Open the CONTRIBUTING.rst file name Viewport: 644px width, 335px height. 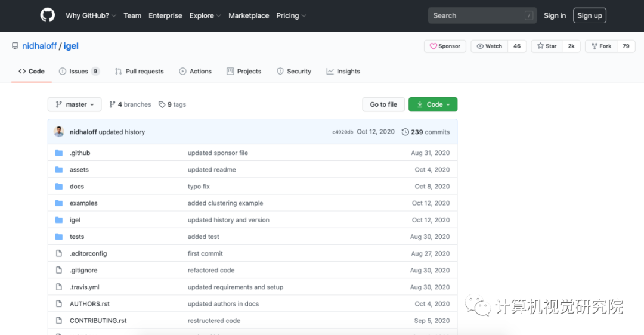(x=98, y=321)
